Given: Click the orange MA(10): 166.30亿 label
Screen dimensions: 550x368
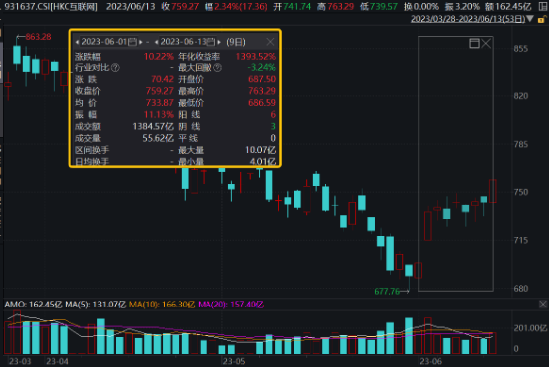Looking at the screenshot, I should coord(162,304).
